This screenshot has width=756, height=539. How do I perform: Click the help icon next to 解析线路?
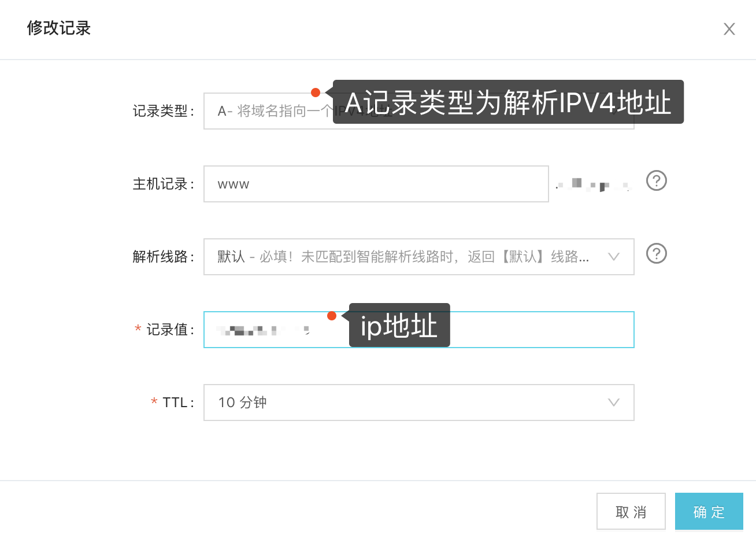656,253
